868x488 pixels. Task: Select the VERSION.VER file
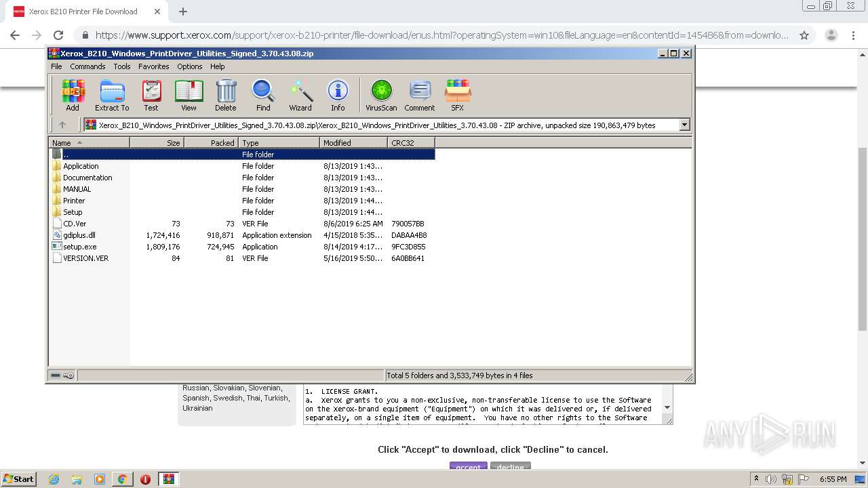85,258
